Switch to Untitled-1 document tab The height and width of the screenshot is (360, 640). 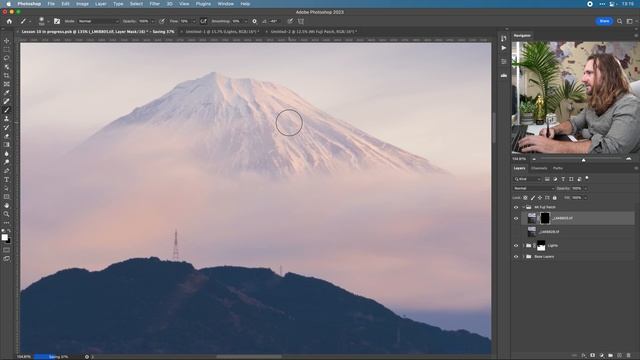click(222, 31)
